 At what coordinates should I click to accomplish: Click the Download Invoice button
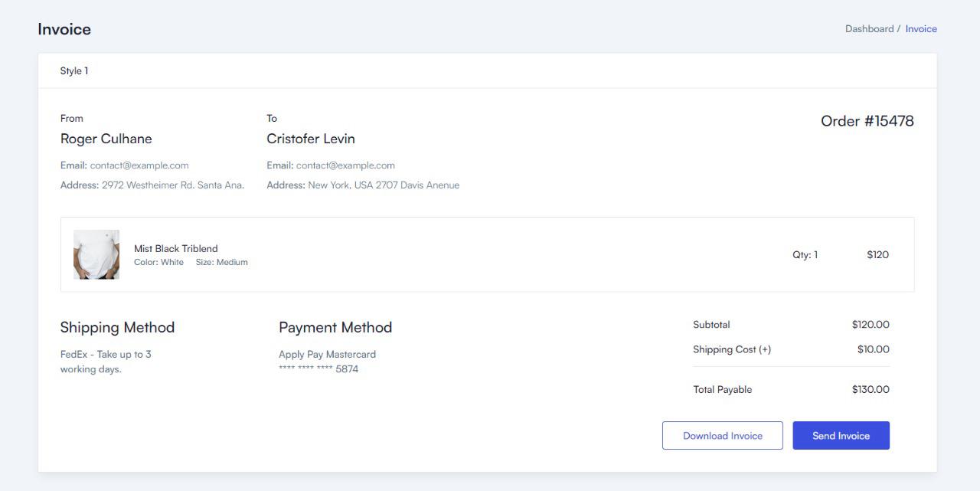722,436
